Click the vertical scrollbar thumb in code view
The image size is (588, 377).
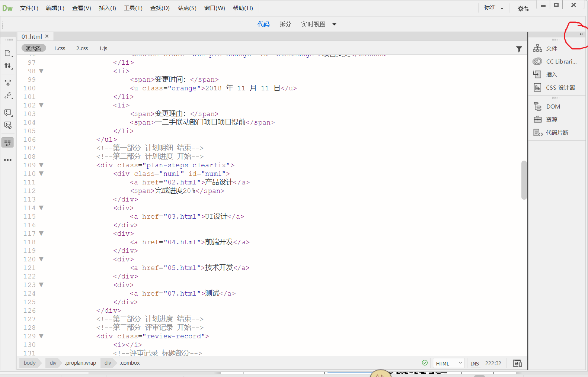coord(524,180)
